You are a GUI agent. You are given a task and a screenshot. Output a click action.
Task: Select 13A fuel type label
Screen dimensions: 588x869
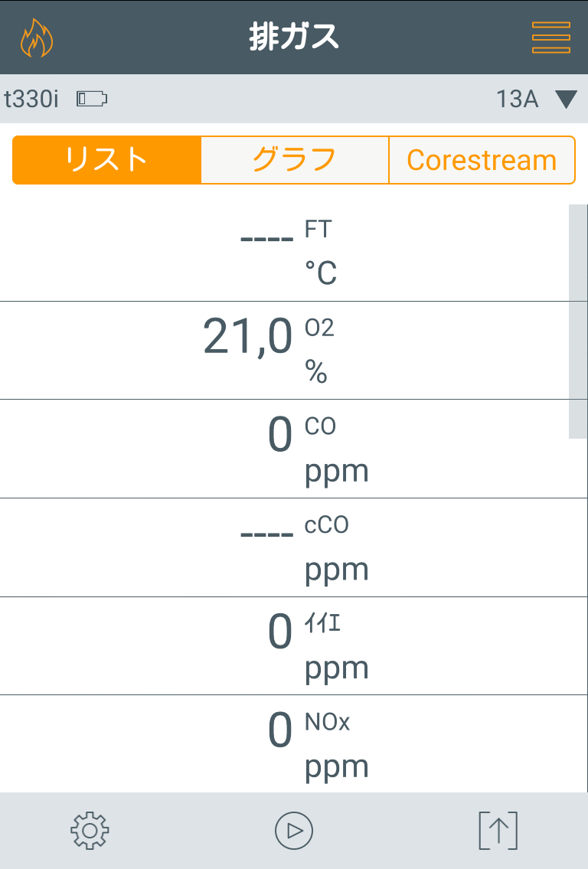(518, 100)
